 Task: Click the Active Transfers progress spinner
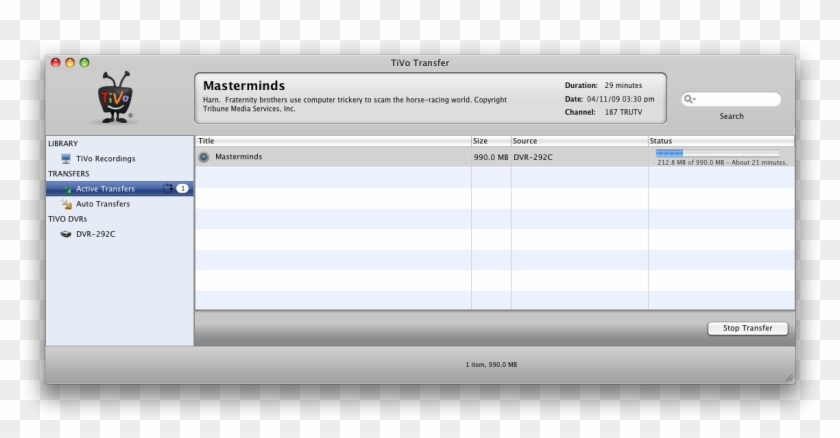[x=168, y=188]
